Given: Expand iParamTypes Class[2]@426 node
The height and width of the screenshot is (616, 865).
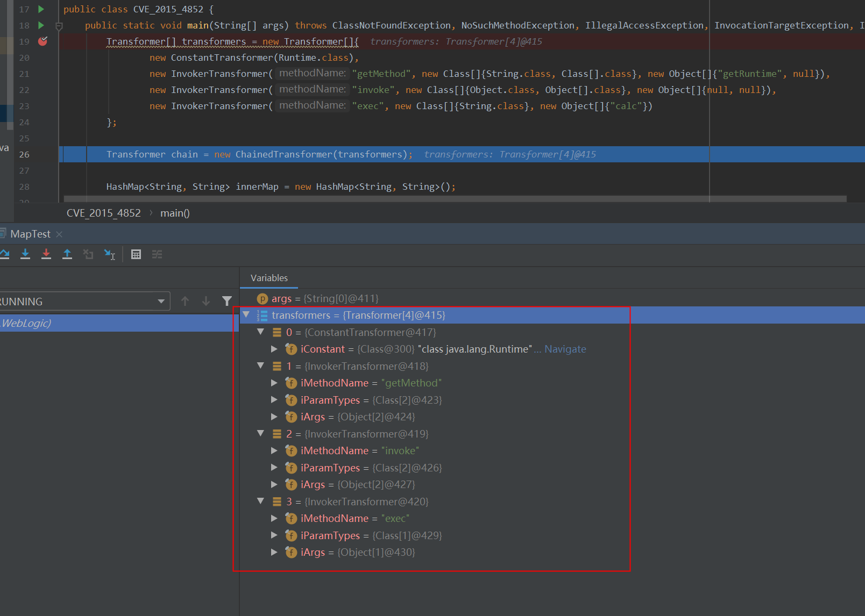Looking at the screenshot, I should pos(274,468).
